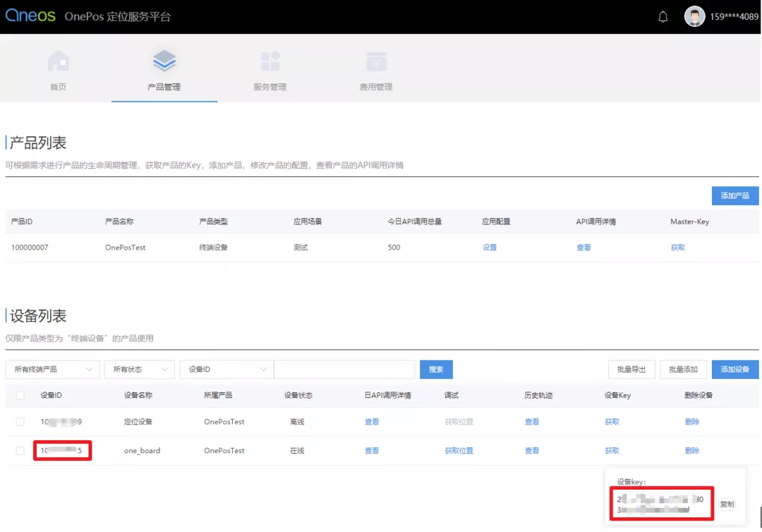Expand the 设备ID filter dropdown
Viewport: 762px width, 532px height.
[226, 369]
